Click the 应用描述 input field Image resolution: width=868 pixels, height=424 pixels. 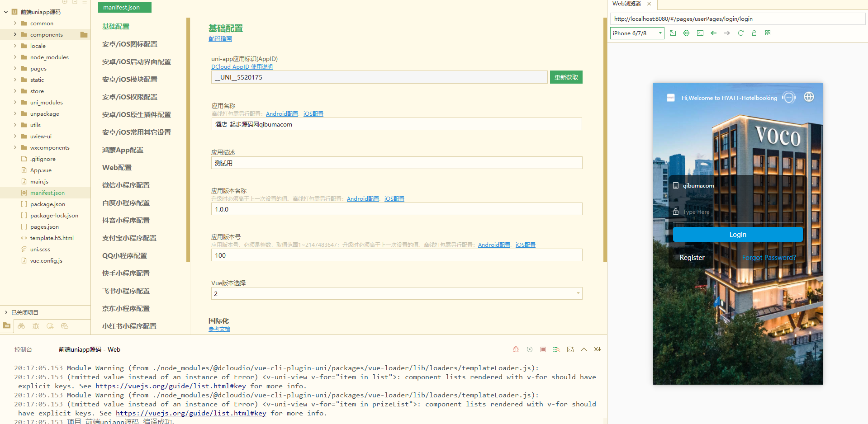[396, 163]
